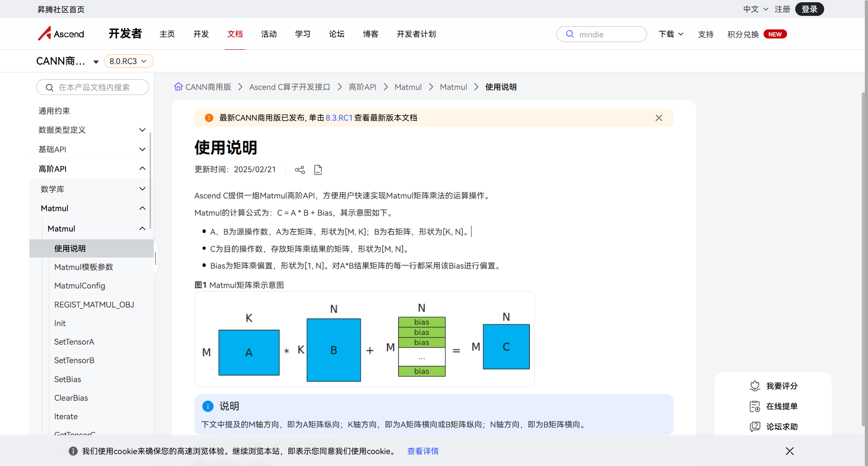
Task: Open the 下载 dropdown menu
Action: click(671, 34)
